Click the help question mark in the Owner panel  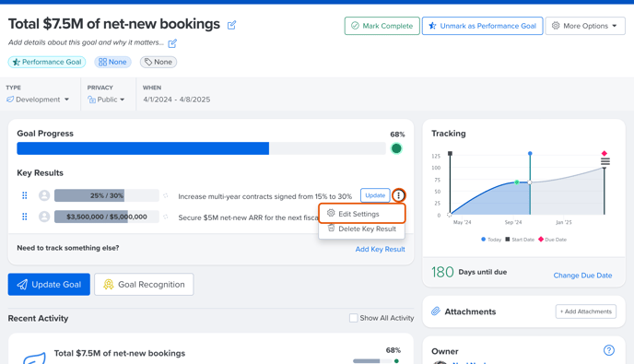(608, 350)
